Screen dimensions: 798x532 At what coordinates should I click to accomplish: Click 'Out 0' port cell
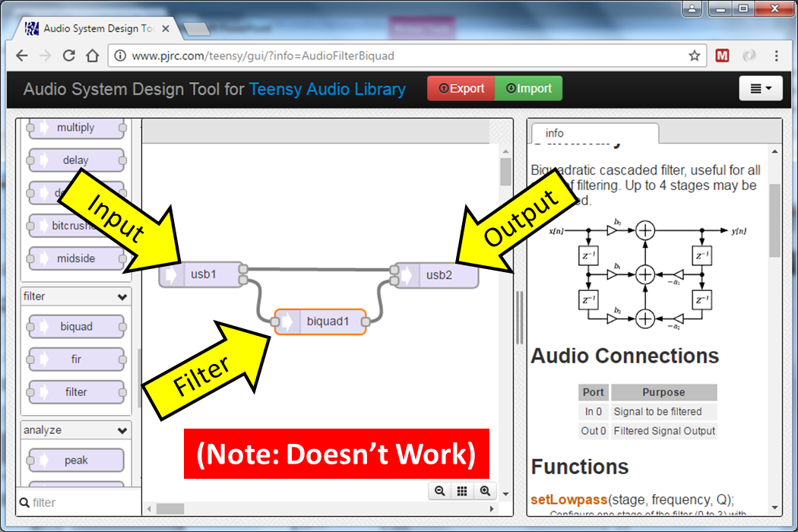594,431
